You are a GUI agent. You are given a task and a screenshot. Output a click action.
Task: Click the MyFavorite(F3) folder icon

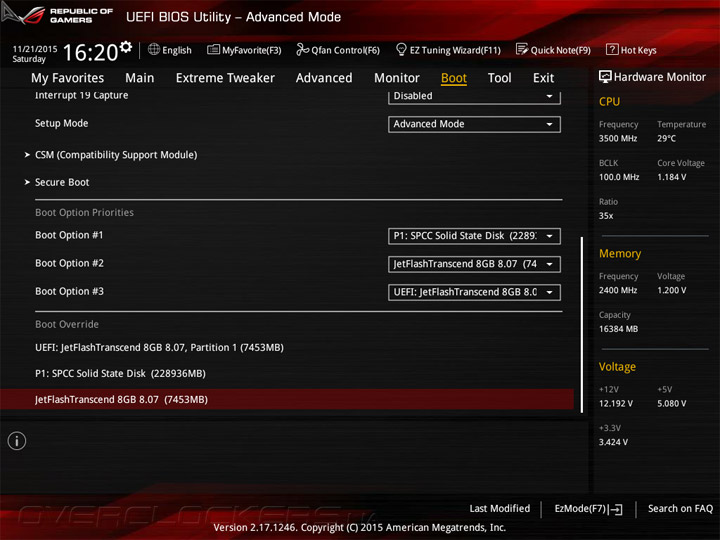pyautogui.click(x=213, y=50)
